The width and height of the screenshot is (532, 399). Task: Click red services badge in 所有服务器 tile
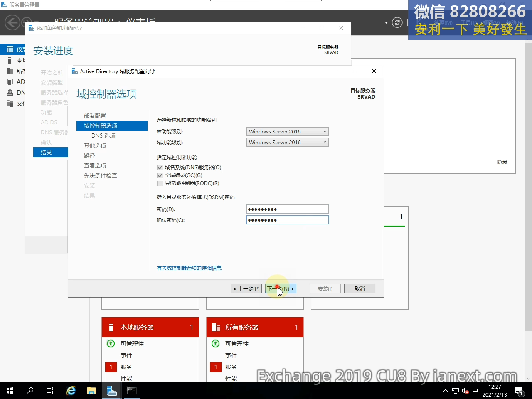[216, 367]
